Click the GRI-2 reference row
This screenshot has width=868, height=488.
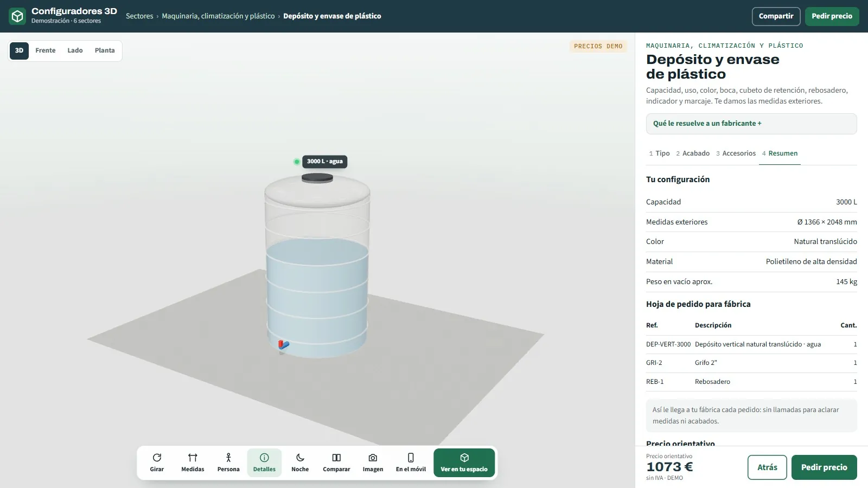[x=751, y=363]
